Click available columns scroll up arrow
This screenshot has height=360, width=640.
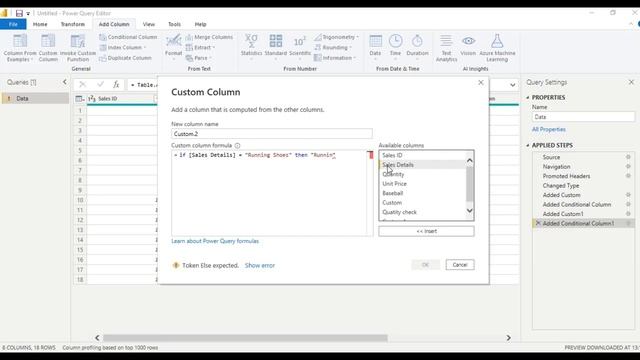(469, 160)
